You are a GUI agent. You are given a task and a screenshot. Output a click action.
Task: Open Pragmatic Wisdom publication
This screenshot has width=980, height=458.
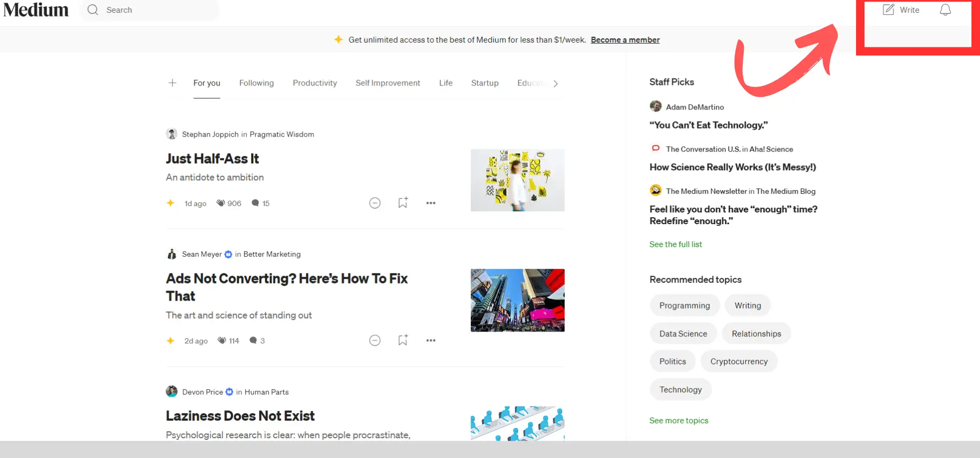pyautogui.click(x=282, y=135)
